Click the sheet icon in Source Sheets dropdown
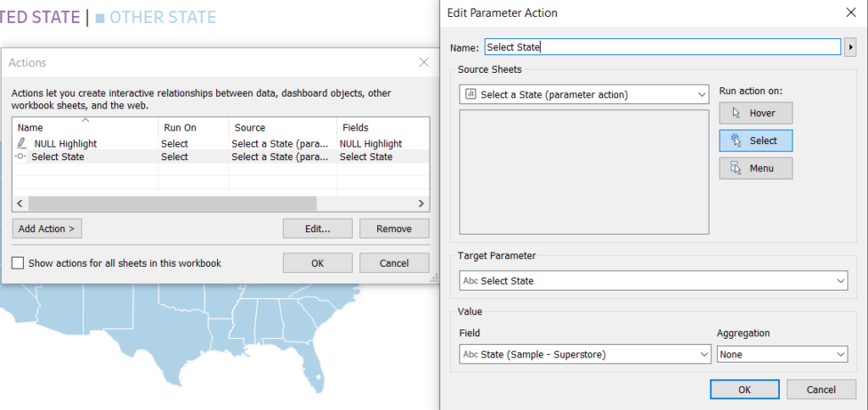Viewport: 868px width, 410px height. click(x=470, y=94)
